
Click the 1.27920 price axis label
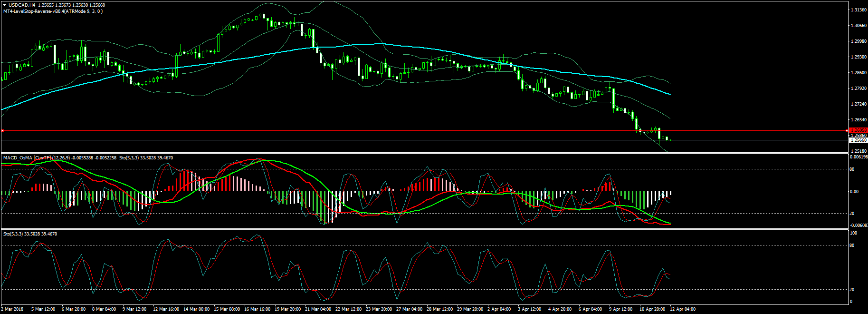[x=858, y=88]
